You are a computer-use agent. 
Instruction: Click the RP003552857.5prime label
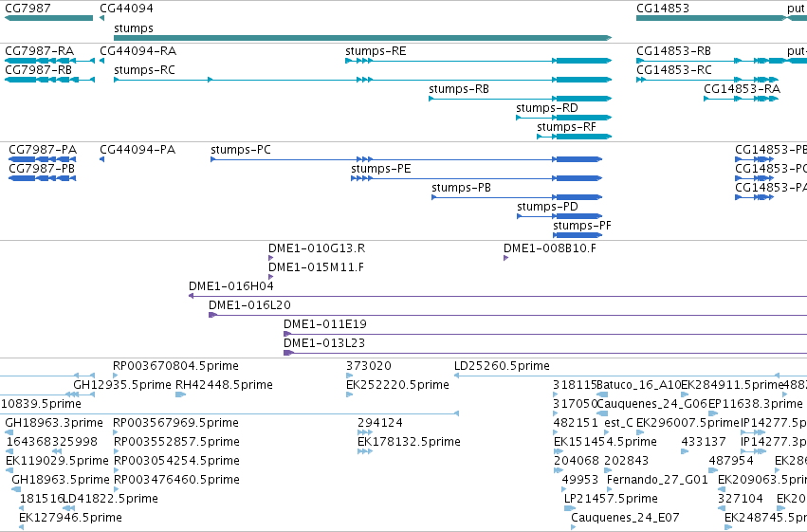[176, 442]
